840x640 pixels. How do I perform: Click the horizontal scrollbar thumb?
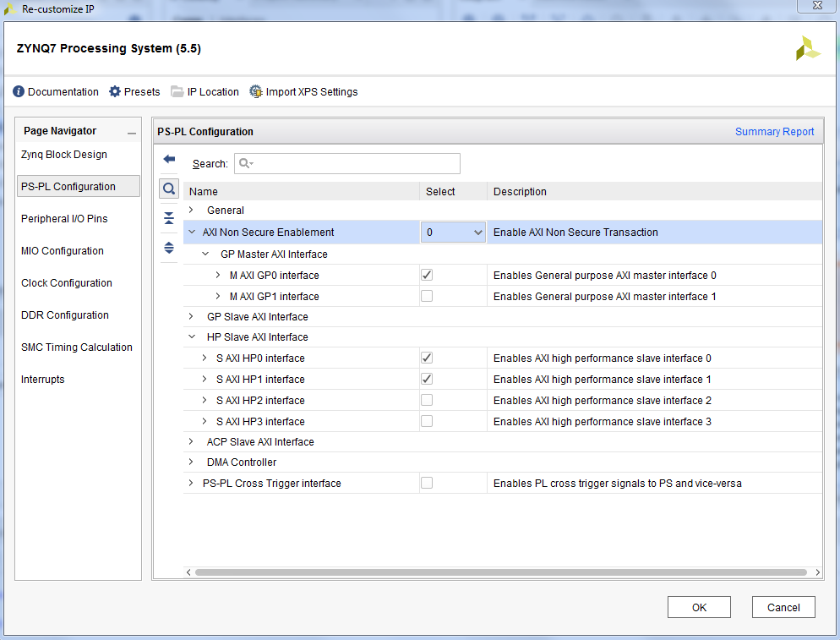501,572
